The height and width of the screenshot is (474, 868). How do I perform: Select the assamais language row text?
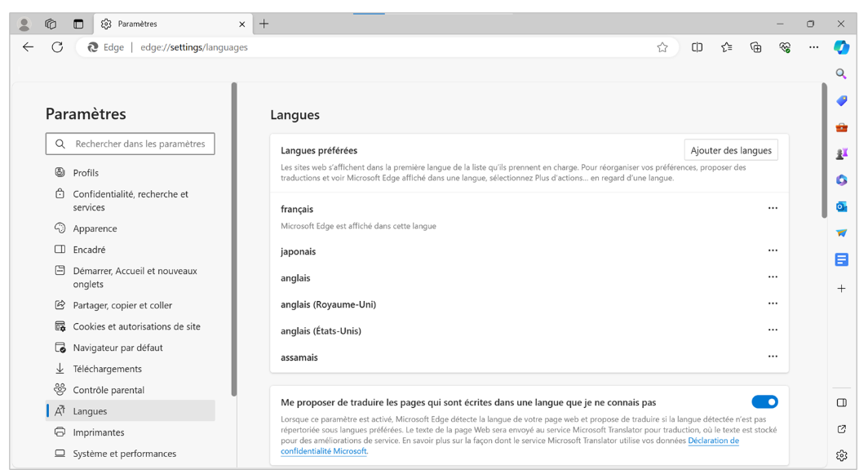(x=299, y=357)
